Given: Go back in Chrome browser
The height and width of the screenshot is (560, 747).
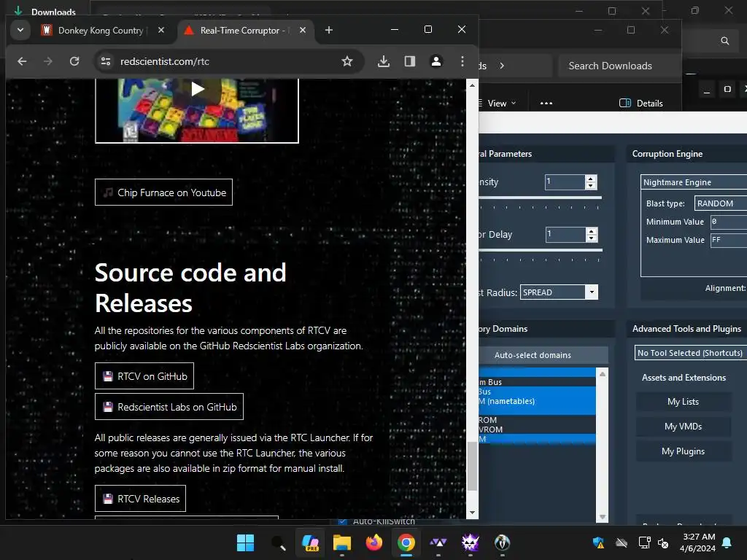Looking at the screenshot, I should click(22, 61).
